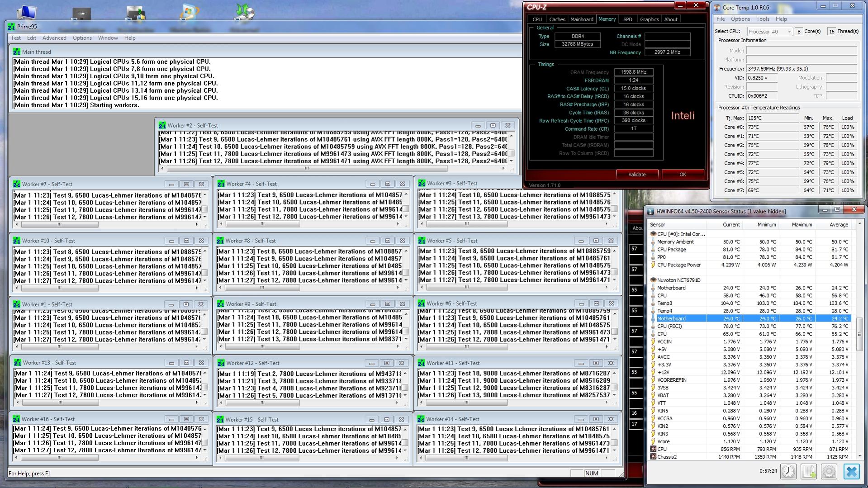Click the CAS# Latency 15.0 clocks value

pos(634,89)
